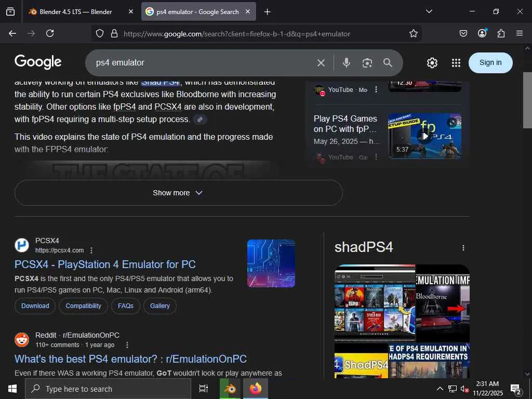Switch to Blender in the taskbar

tap(231, 389)
